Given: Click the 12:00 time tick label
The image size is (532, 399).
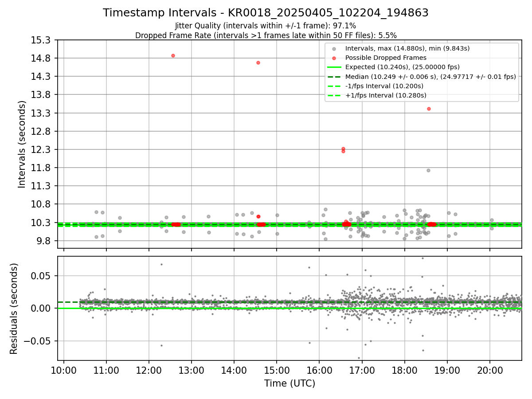Looking at the screenshot, I should click(149, 371).
